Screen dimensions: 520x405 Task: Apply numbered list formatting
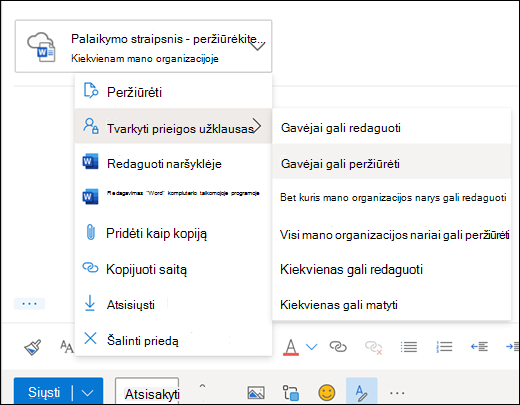(444, 347)
